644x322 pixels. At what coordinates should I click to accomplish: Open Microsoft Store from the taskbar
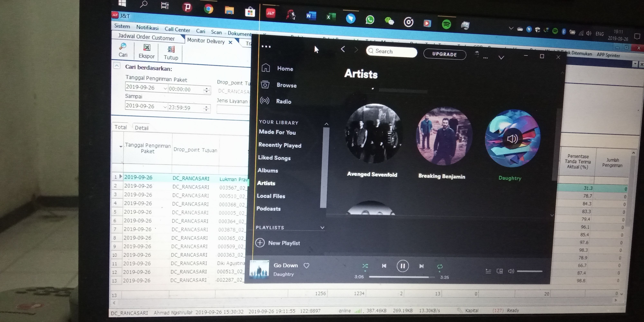[x=250, y=12]
